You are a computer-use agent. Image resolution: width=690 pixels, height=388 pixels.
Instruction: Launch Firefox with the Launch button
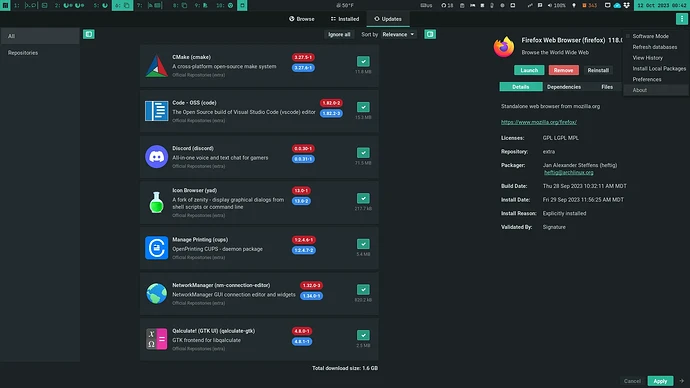tap(529, 70)
